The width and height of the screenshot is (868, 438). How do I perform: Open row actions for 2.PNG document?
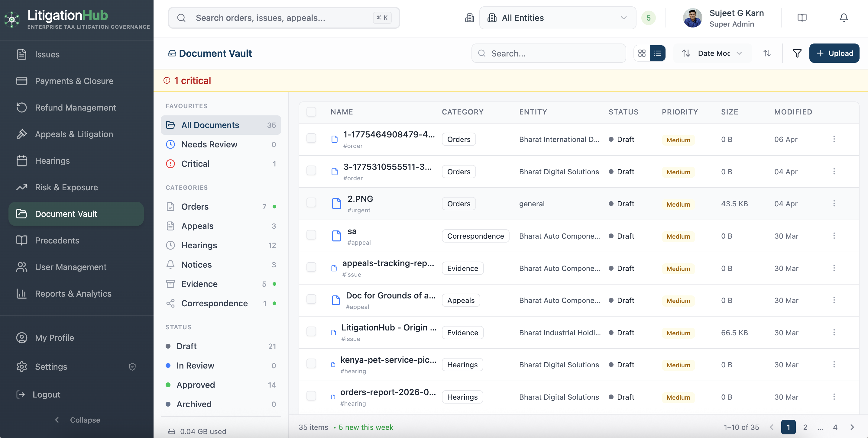click(834, 203)
